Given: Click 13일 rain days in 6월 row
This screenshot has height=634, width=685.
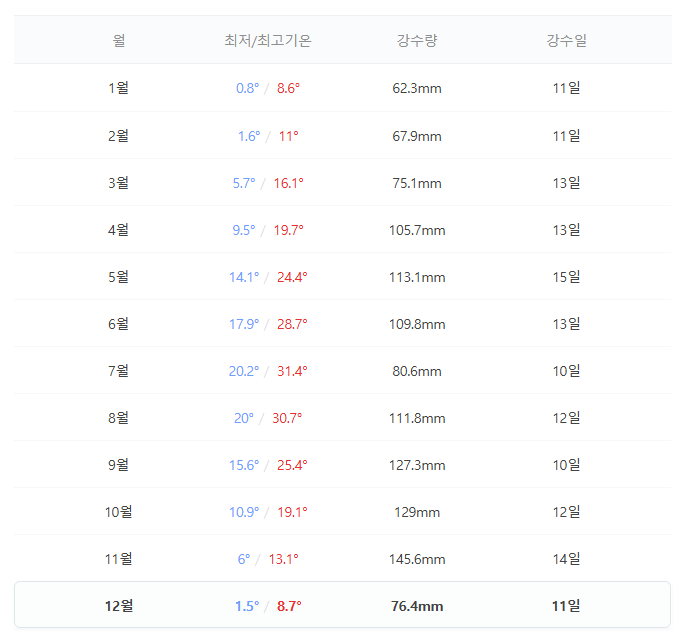Looking at the screenshot, I should coord(566,324).
